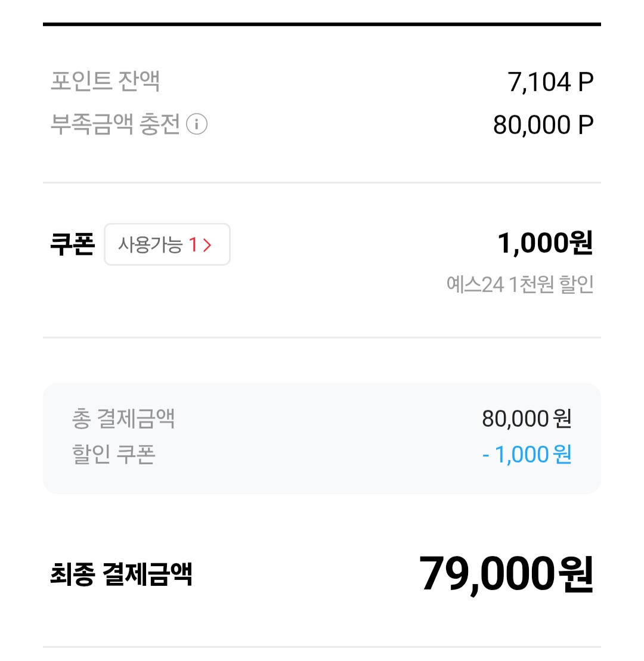Click the blue - 1,000 원 discount value
The width and height of the screenshot is (644, 661).
click(x=527, y=455)
